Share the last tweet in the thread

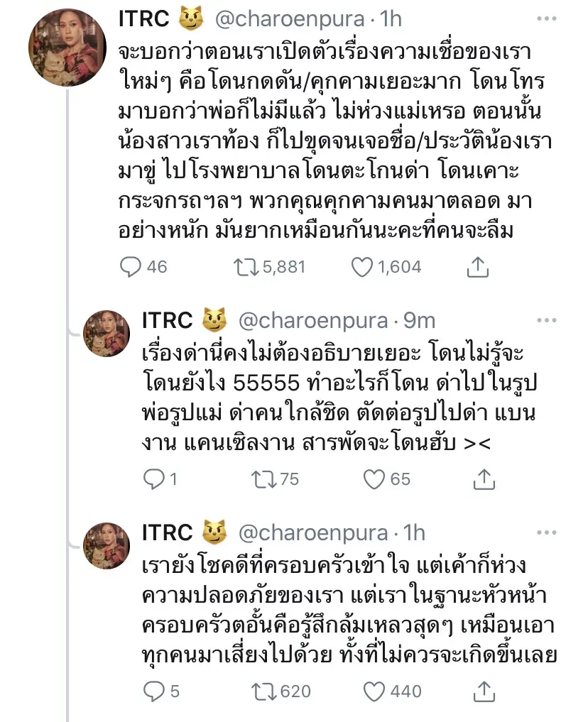(484, 691)
